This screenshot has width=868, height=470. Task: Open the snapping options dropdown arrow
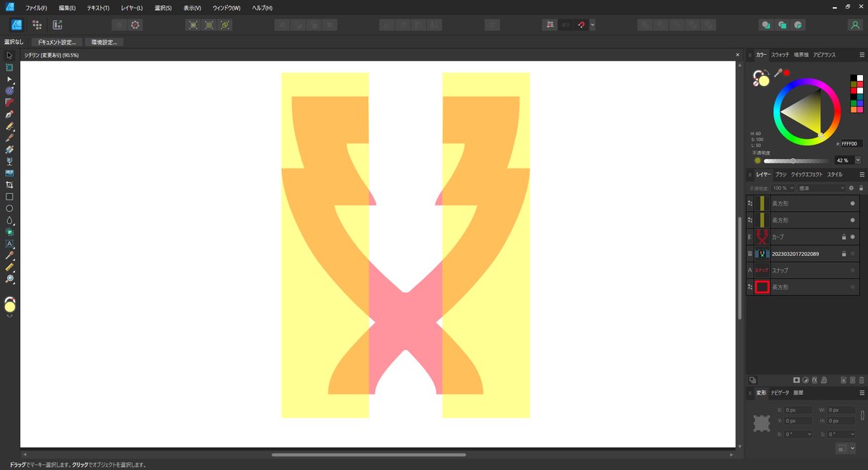[592, 25]
